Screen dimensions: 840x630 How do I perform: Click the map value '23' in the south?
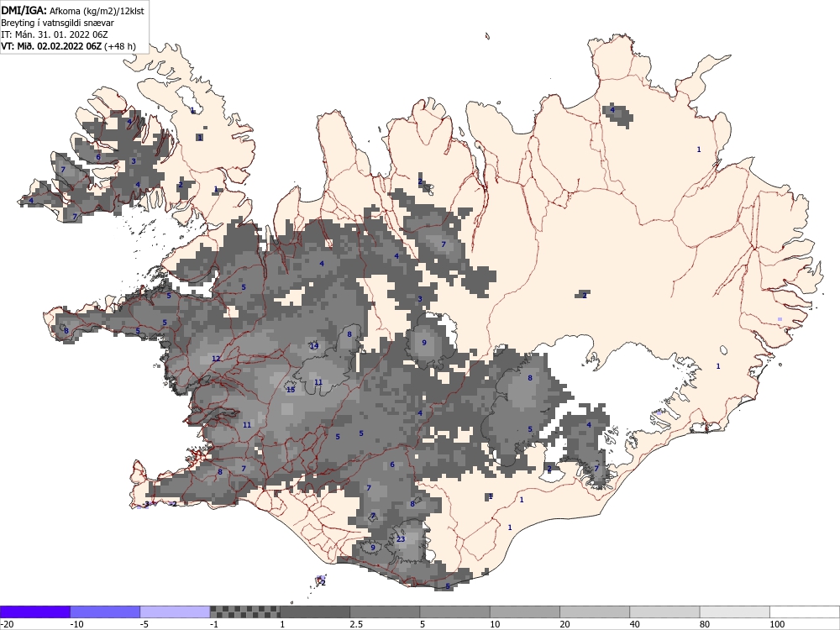(401, 539)
